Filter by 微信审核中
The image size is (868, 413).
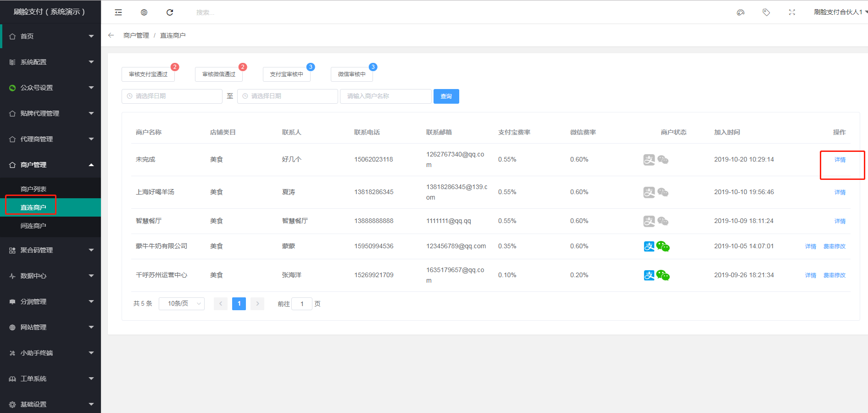352,74
